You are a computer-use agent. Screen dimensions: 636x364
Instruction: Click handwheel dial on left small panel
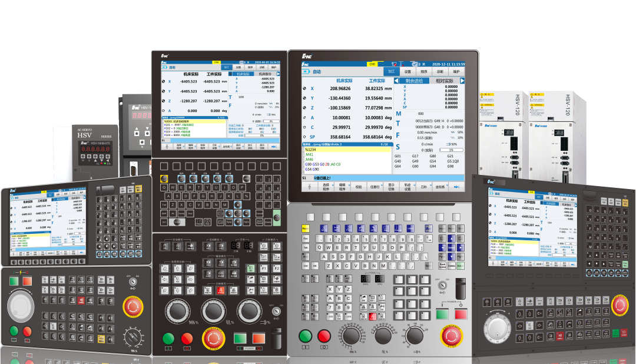[21, 306]
